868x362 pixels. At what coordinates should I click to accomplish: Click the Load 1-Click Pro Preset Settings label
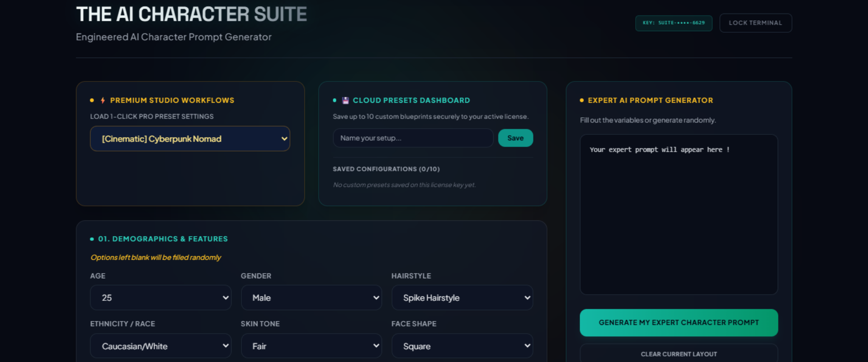pos(152,117)
